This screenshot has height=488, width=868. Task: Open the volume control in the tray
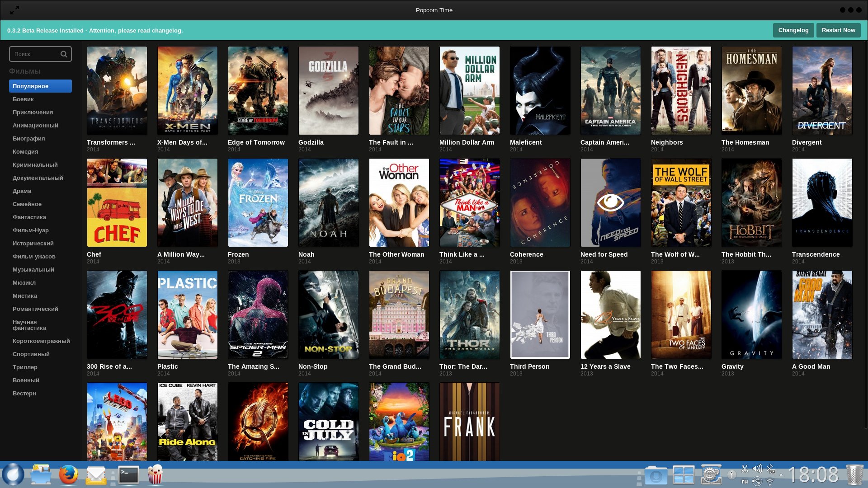click(757, 469)
